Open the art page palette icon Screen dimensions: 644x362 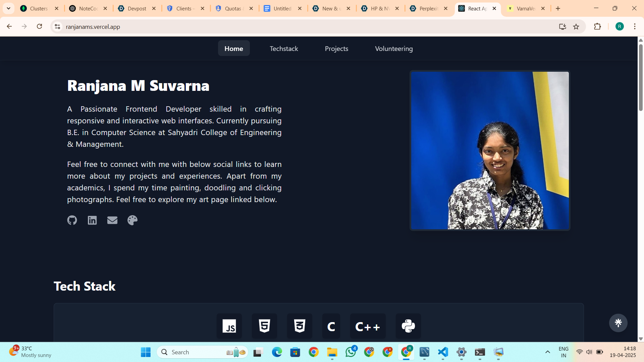(132, 220)
